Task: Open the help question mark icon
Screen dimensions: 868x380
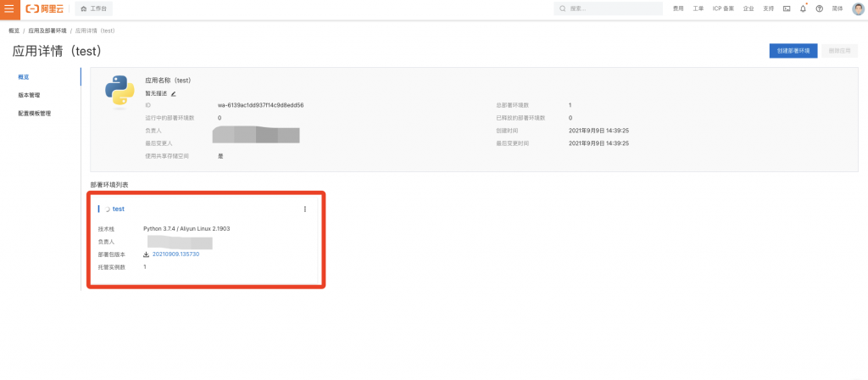Action: click(x=820, y=8)
